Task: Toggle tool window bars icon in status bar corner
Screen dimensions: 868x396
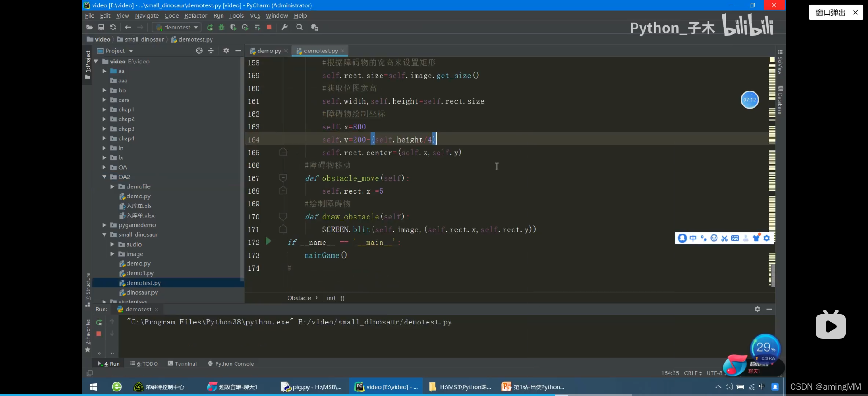Action: (x=90, y=373)
